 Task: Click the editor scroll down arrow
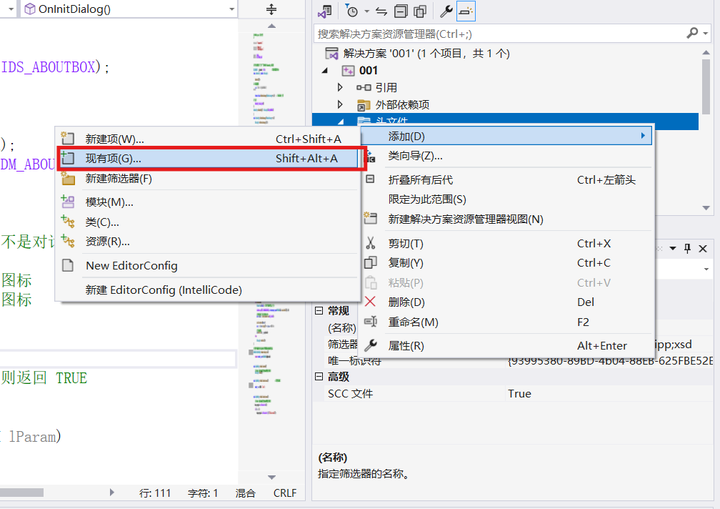272,477
